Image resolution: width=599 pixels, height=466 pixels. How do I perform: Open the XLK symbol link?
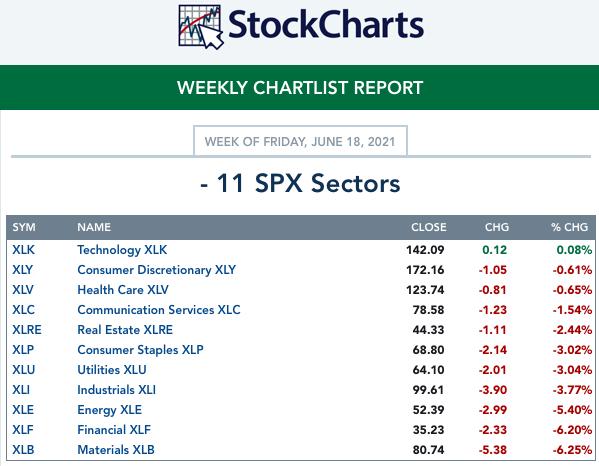coord(23,250)
